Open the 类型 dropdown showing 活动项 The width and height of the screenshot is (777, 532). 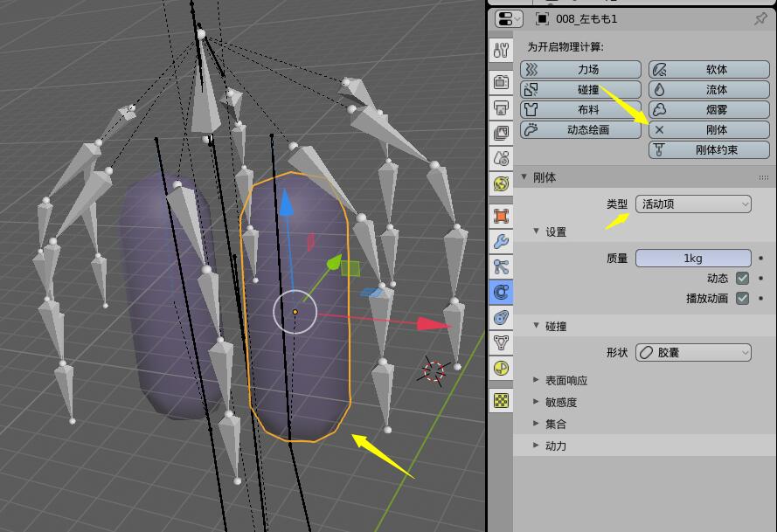[693, 204]
